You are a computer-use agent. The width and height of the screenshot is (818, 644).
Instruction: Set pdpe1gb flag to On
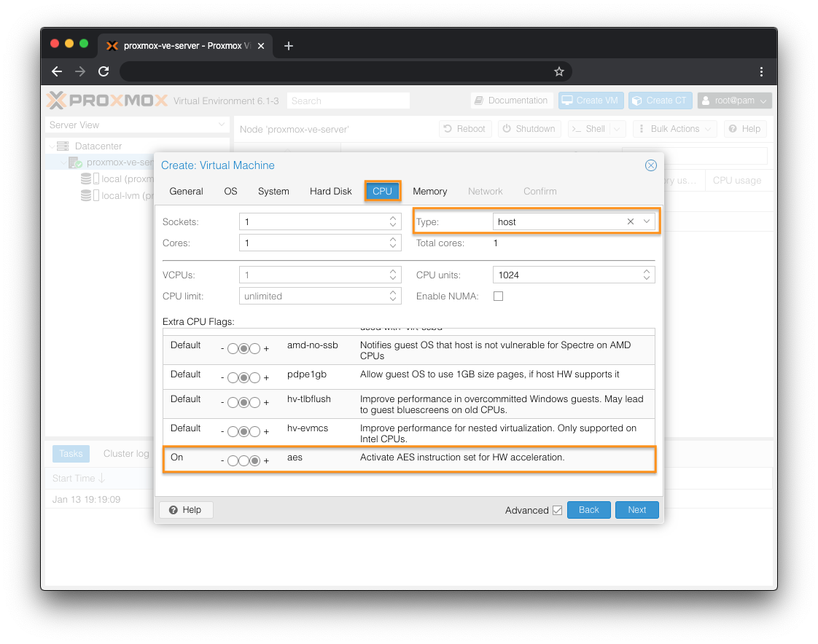(254, 377)
